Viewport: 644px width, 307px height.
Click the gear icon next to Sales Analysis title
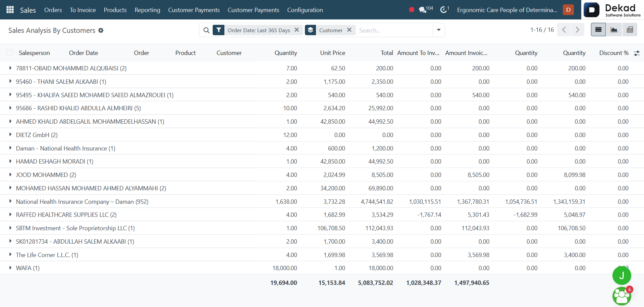pyautogui.click(x=101, y=30)
